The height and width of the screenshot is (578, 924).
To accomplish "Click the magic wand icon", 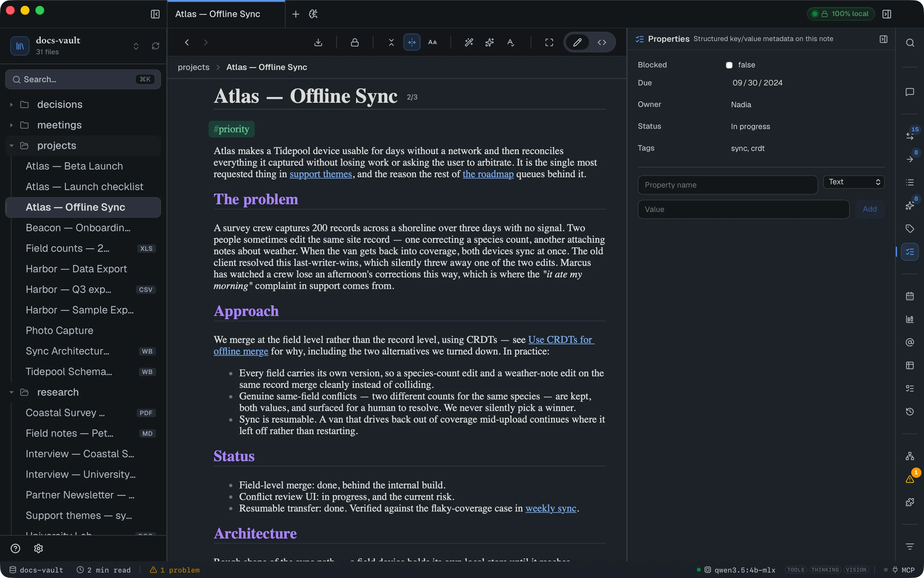I will tap(469, 42).
